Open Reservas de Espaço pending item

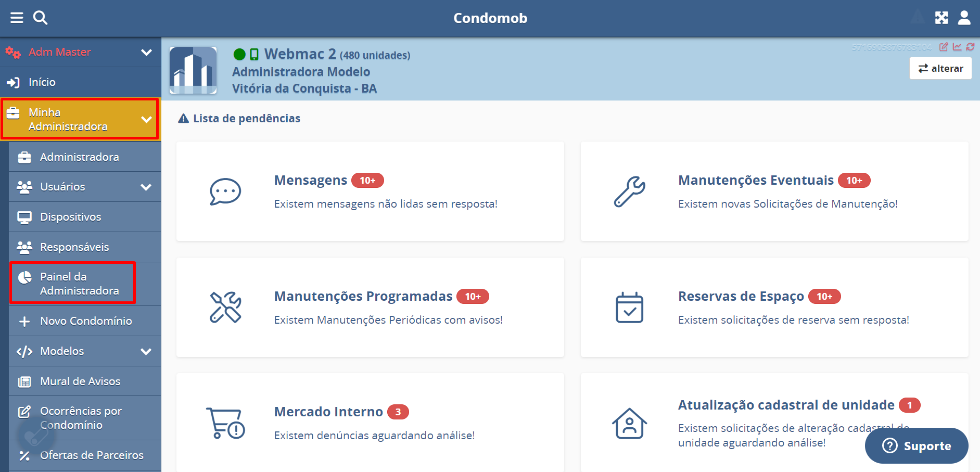coord(774,307)
